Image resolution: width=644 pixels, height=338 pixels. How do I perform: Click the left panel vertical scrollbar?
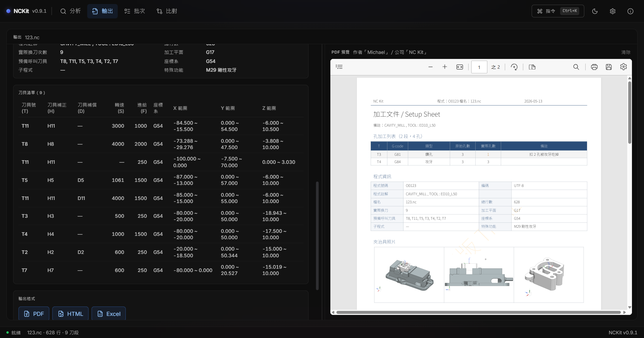[x=317, y=235]
